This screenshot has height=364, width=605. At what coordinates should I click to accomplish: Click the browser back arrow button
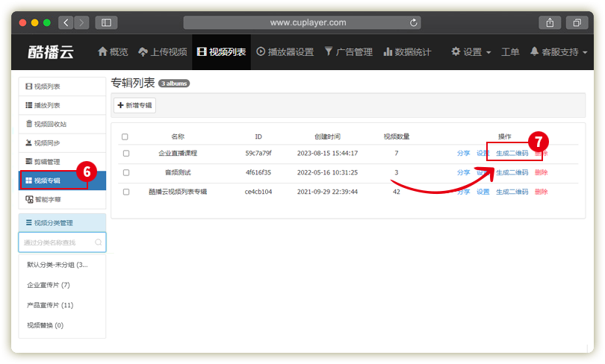66,22
